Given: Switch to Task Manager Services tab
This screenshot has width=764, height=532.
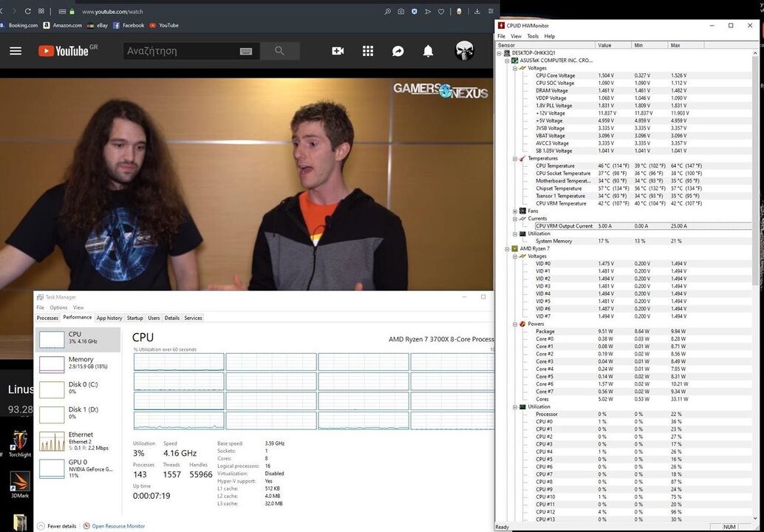Looking at the screenshot, I should 193,318.
